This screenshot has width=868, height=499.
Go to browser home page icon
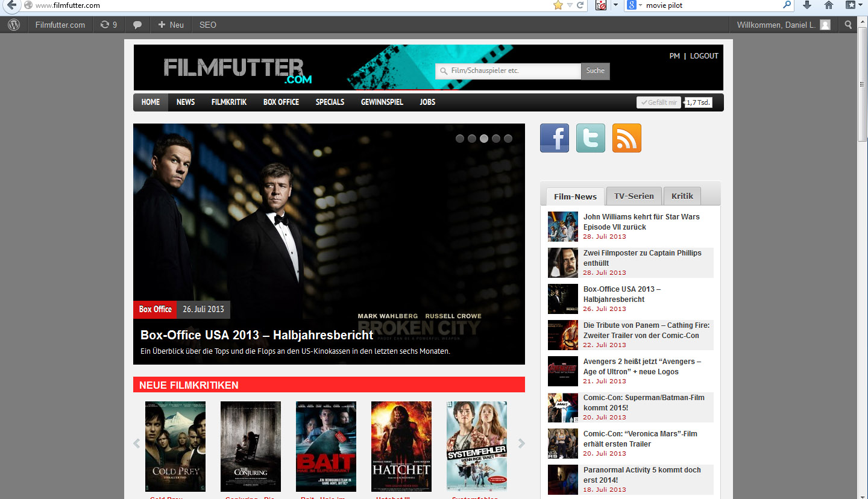click(829, 5)
